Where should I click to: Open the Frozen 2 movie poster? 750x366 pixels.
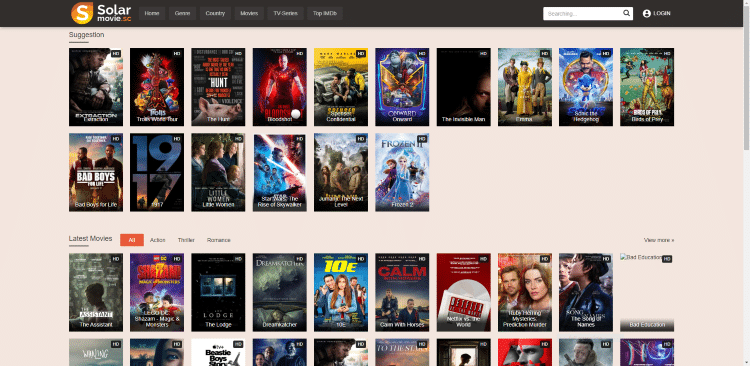pos(402,172)
